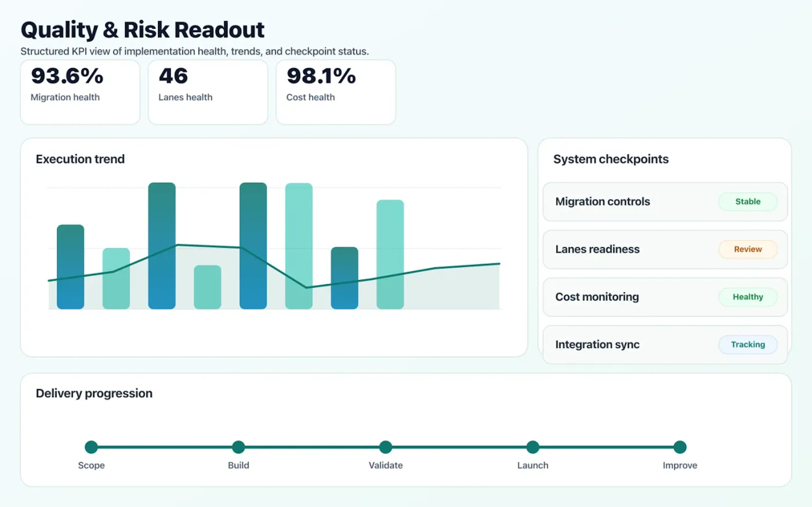
Task: Click the Review badge on Lanes readiness
Action: [748, 249]
